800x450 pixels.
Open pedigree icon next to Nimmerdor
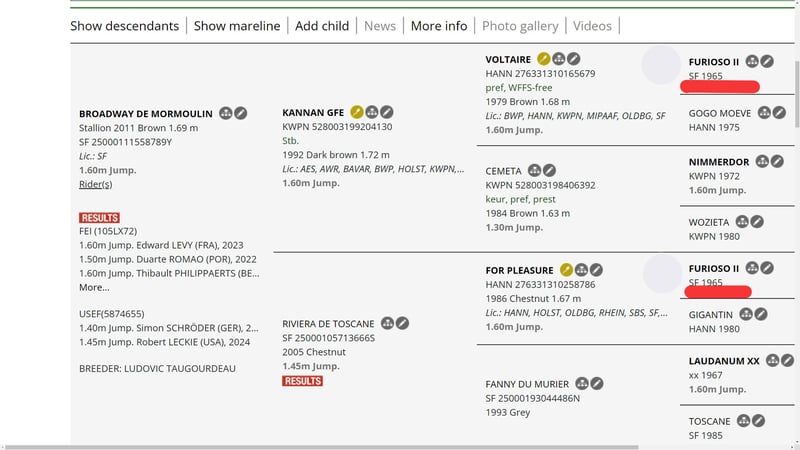(x=762, y=161)
